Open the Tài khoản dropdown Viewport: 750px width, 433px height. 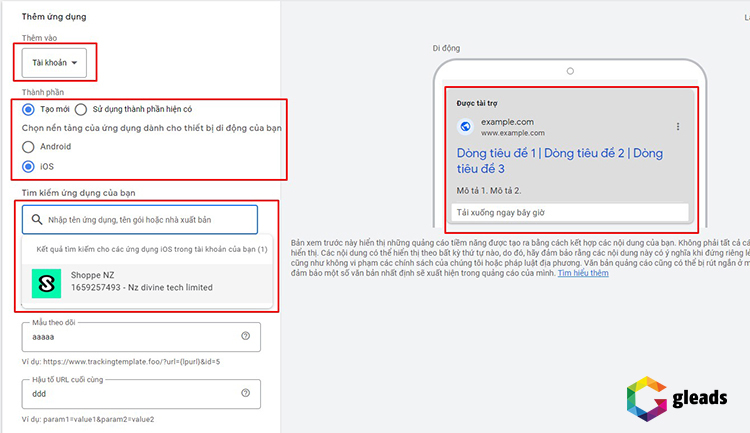(x=55, y=63)
